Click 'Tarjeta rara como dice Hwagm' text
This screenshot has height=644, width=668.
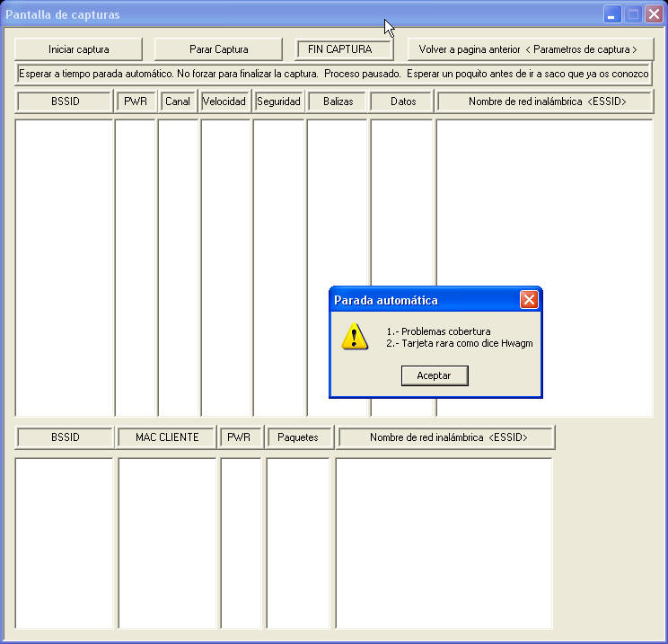coord(467,343)
